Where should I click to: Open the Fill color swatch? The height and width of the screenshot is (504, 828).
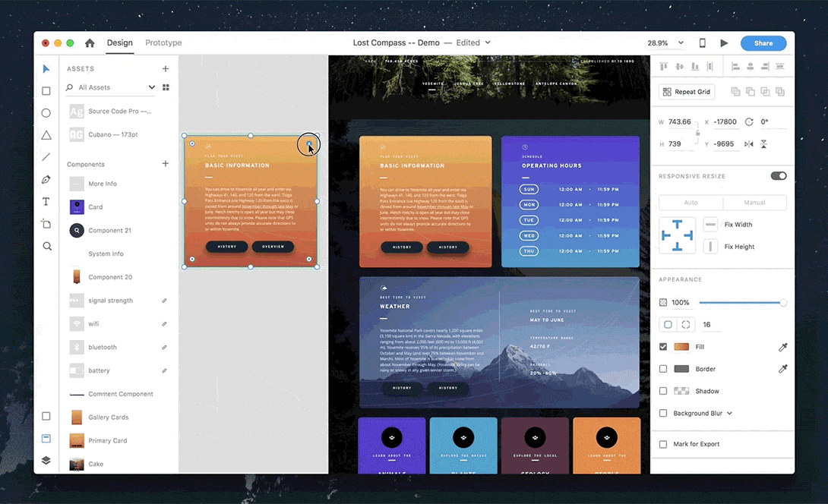[681, 347]
